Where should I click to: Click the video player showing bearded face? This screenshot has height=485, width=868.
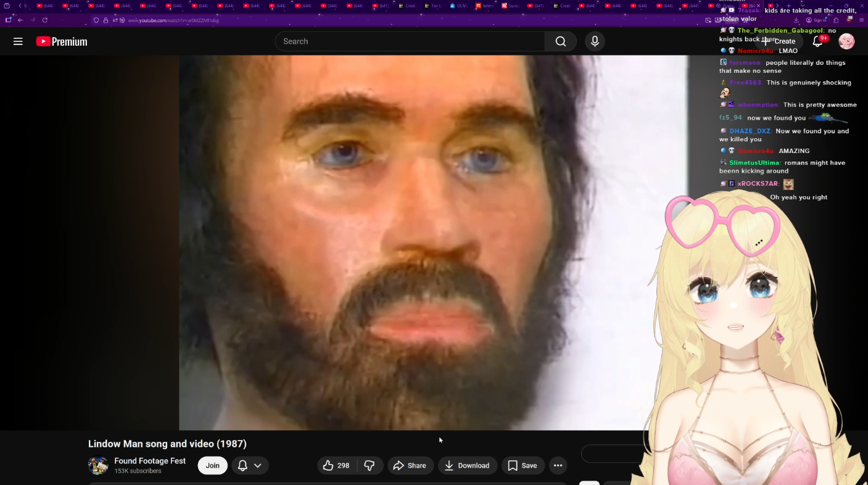pos(433,243)
